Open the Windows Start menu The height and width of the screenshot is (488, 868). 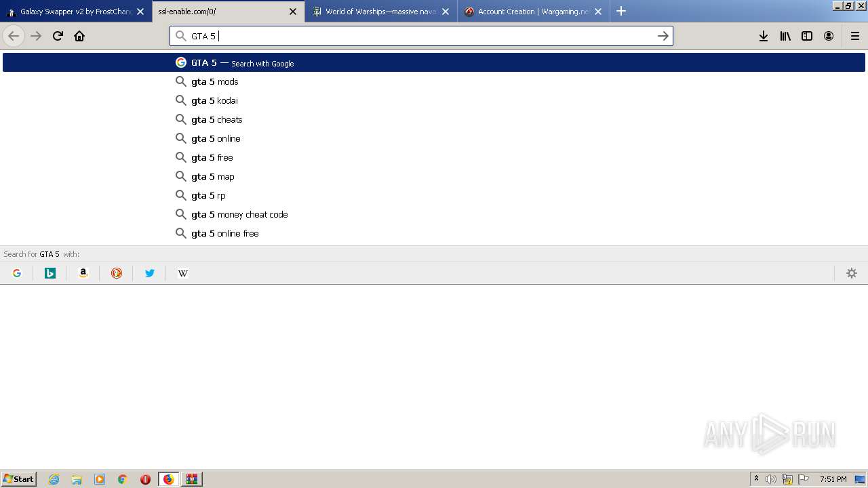coord(19,479)
